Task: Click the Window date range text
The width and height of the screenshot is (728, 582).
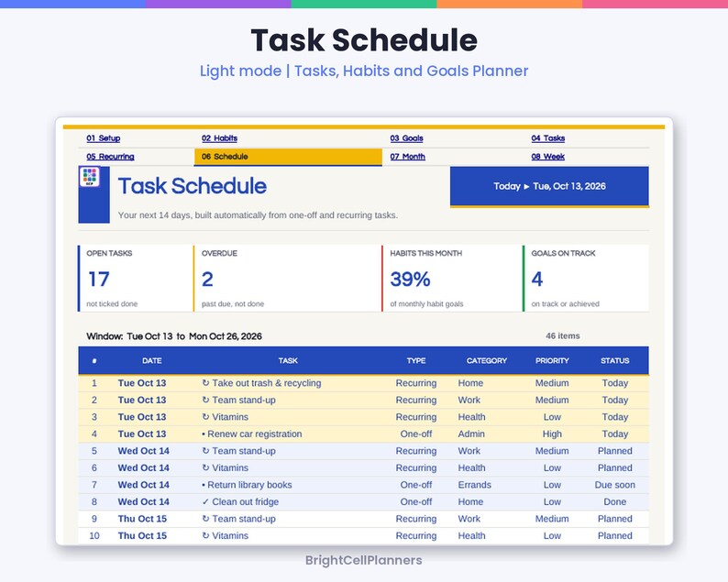Action: (174, 336)
